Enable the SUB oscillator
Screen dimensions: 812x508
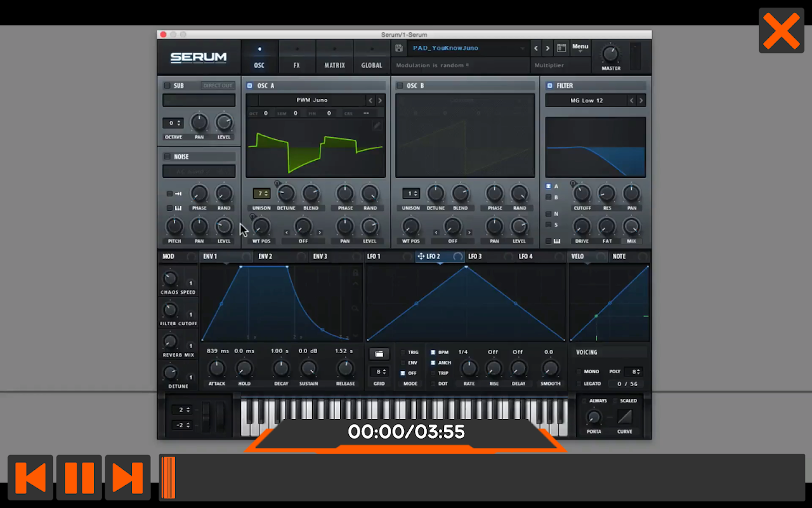167,86
